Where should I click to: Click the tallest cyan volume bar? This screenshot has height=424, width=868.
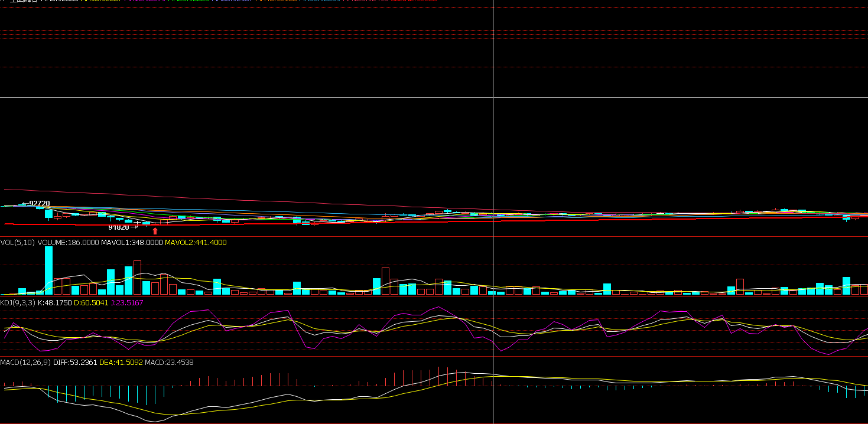(48, 270)
